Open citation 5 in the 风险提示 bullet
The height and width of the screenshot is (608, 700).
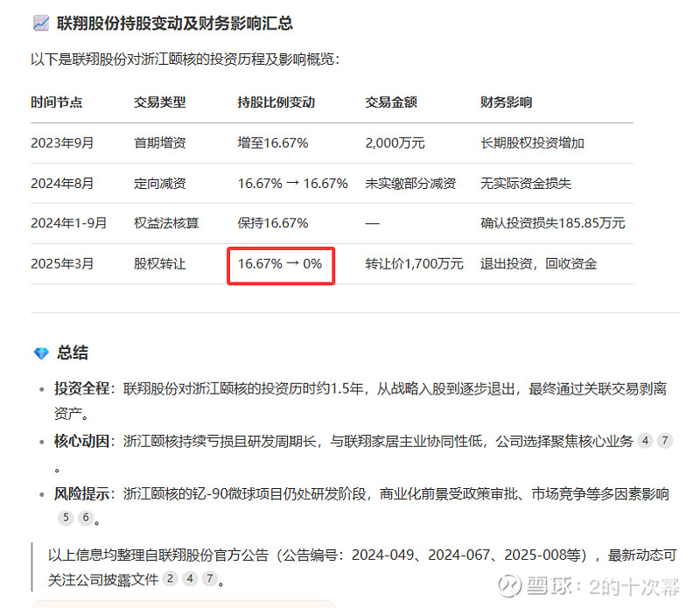click(66, 518)
